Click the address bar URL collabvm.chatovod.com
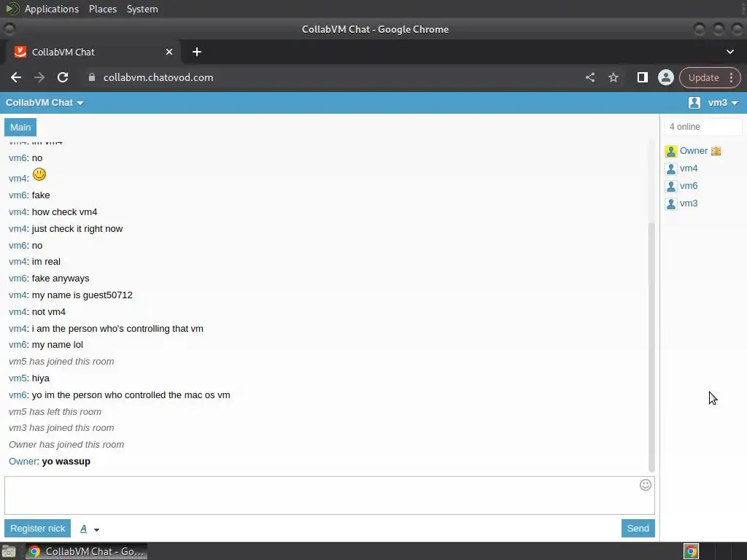The image size is (747, 560). (158, 77)
